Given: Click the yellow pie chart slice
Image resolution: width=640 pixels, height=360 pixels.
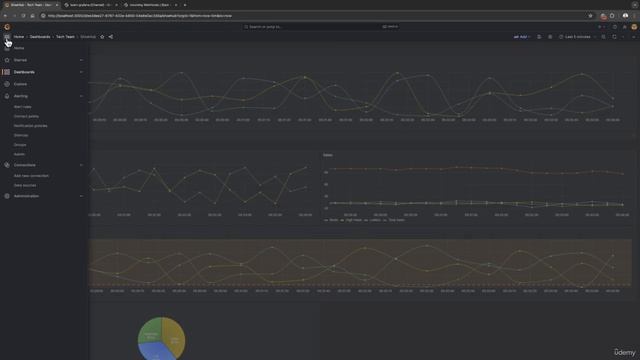Looking at the screenshot, I should coord(174,337).
